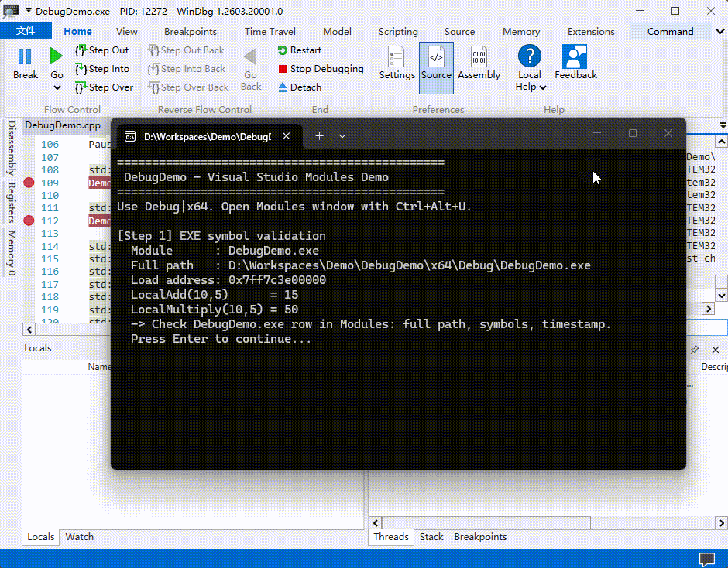Collapse the ribbon with the chevron
Screen dimensions: 728x568
[x=719, y=32]
